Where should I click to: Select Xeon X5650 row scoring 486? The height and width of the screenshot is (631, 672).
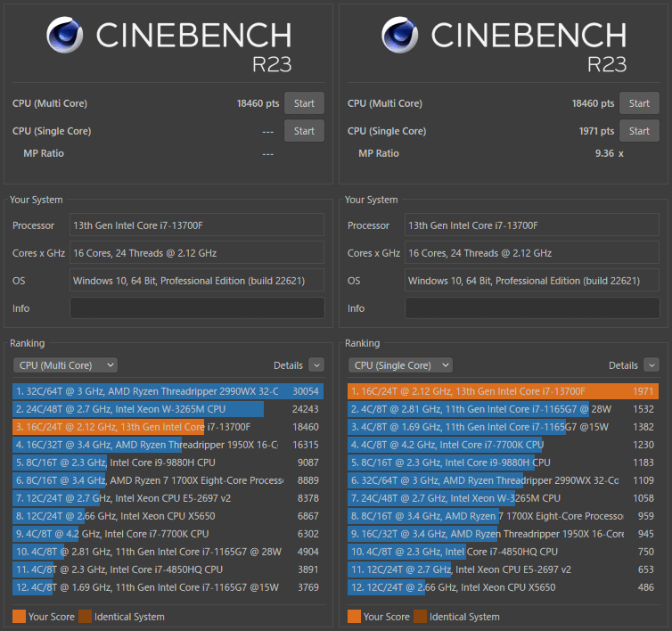pos(504,587)
